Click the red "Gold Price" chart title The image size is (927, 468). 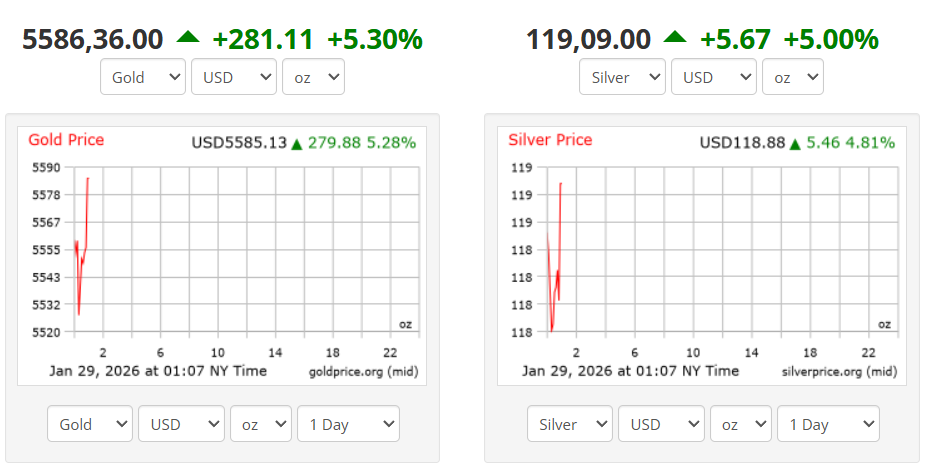click(x=66, y=140)
